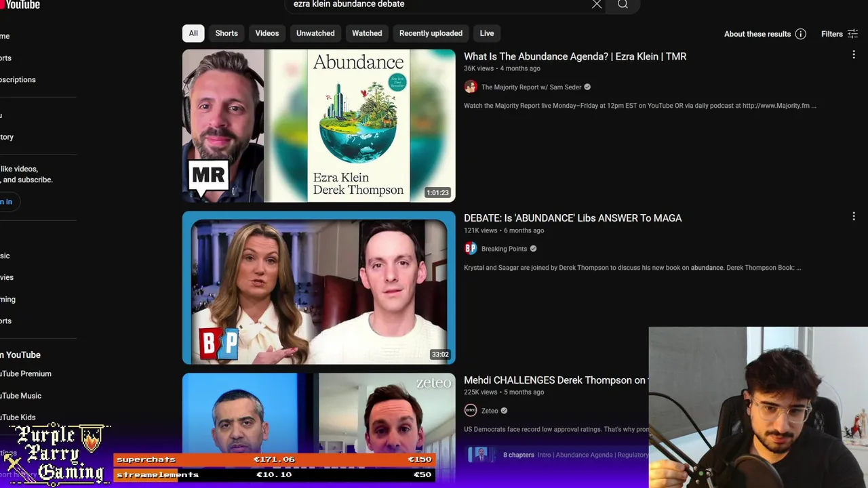Open more options for the DEBATE Abundance video

coord(854,217)
